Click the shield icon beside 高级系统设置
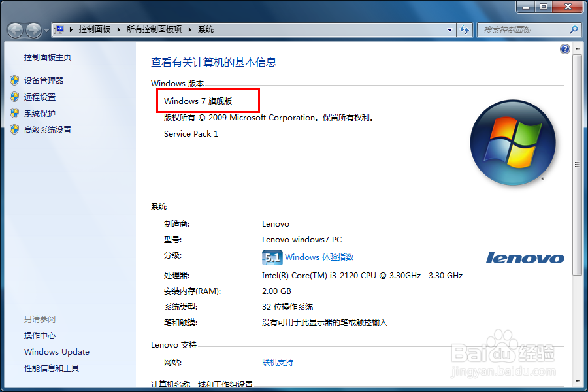 [14, 129]
